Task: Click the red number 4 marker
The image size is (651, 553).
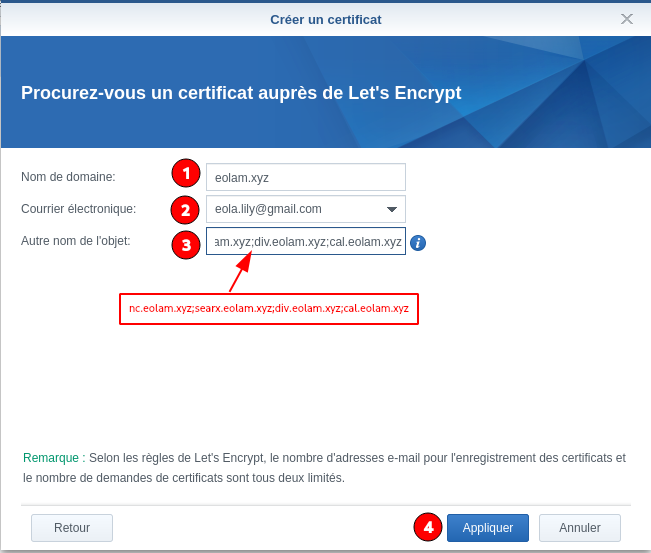Action: click(x=429, y=527)
